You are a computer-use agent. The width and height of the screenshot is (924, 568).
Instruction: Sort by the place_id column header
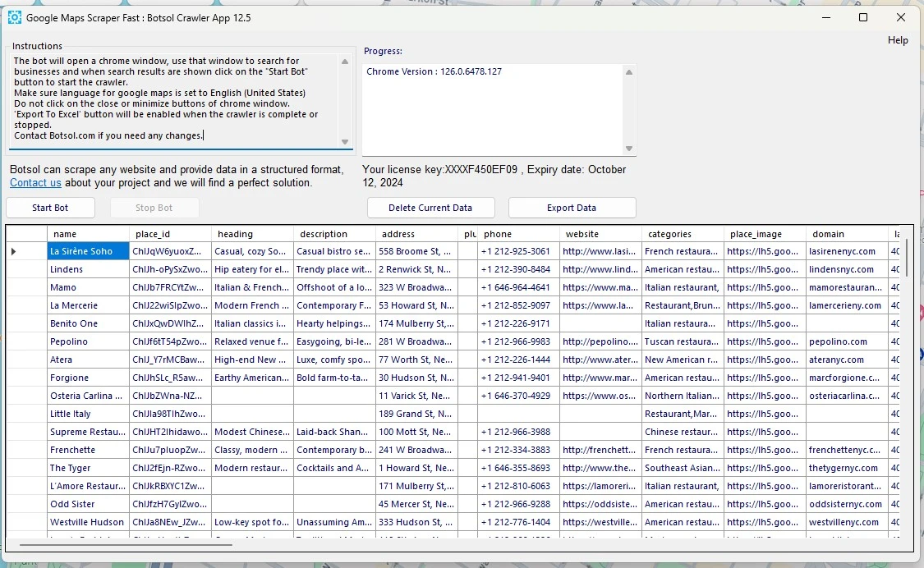click(170, 234)
